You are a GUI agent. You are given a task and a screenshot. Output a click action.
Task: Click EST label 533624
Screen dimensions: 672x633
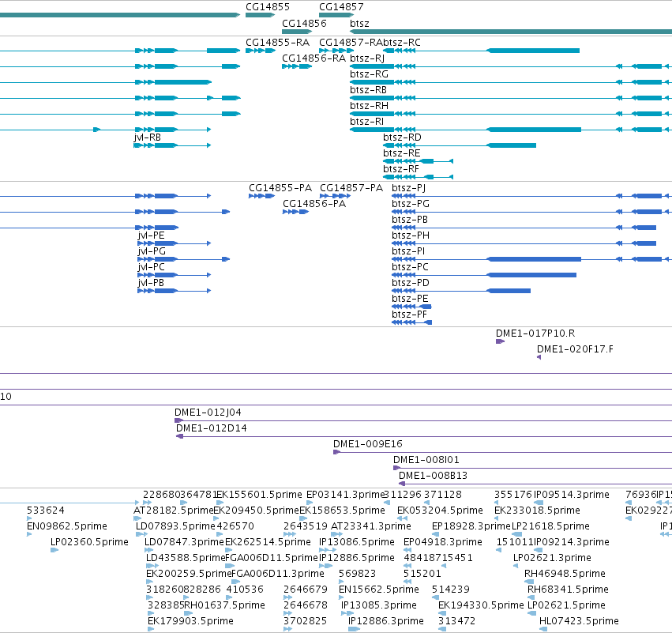click(x=46, y=511)
